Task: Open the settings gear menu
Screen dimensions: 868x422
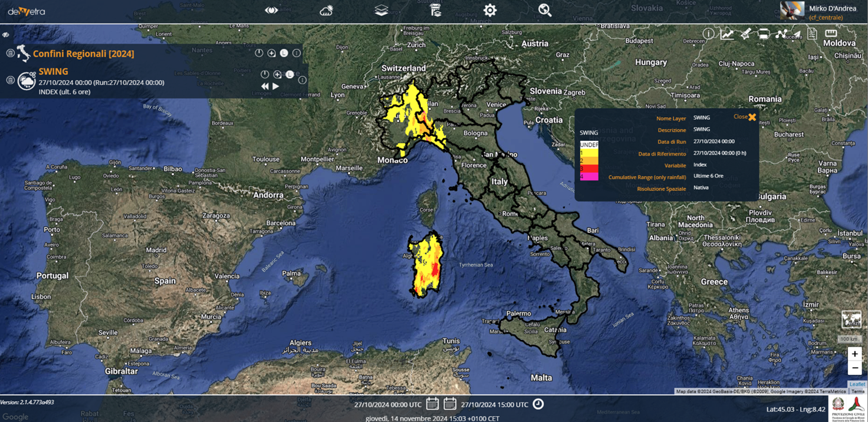Action: pos(490,10)
